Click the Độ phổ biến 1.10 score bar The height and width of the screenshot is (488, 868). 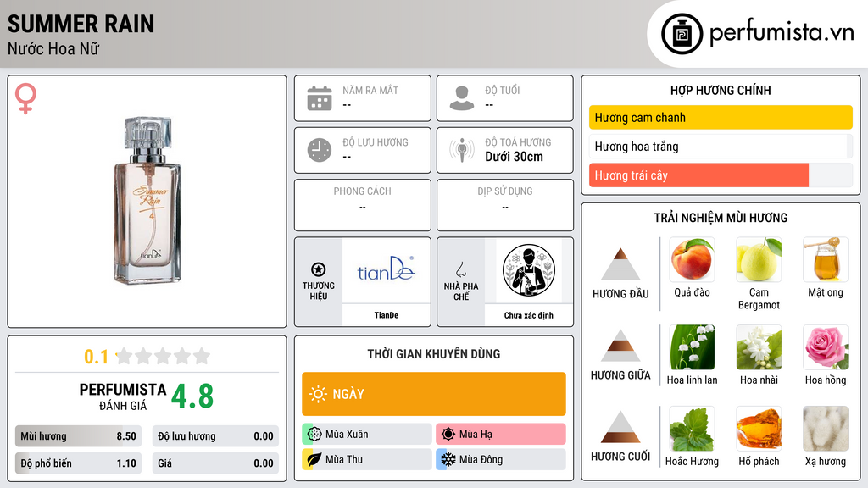click(78, 463)
